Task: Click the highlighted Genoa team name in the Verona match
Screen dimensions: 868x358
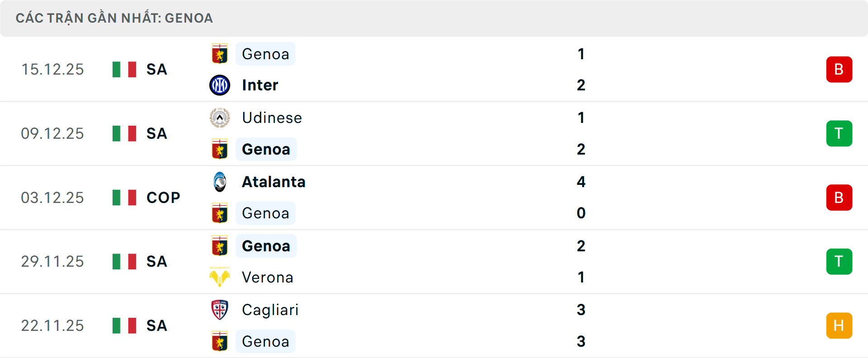Action: point(266,246)
